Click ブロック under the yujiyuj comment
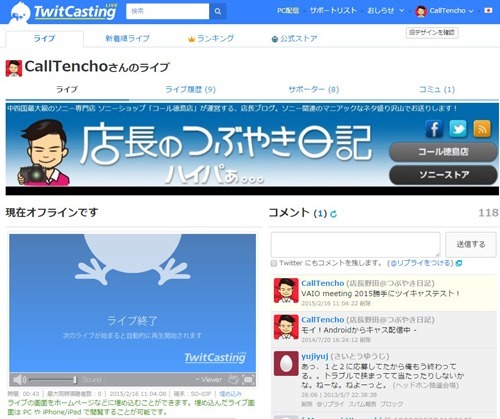 click(392, 404)
